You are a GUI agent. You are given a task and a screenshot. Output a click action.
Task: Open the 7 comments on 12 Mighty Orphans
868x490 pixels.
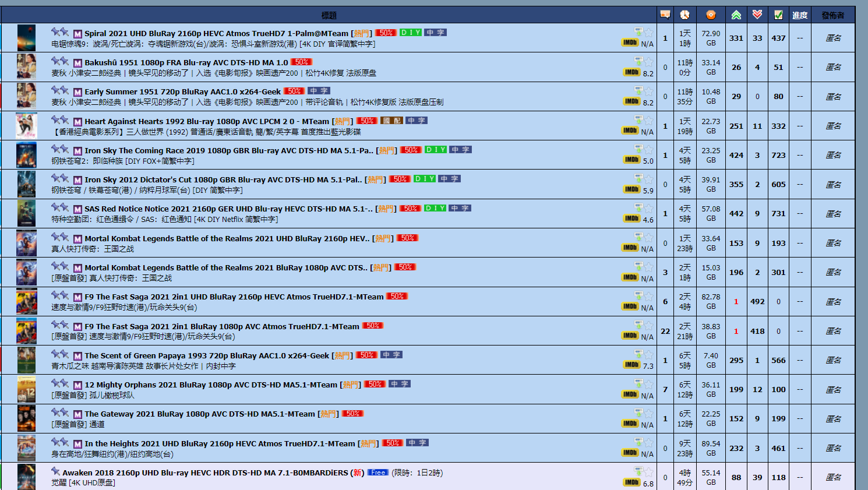click(665, 389)
